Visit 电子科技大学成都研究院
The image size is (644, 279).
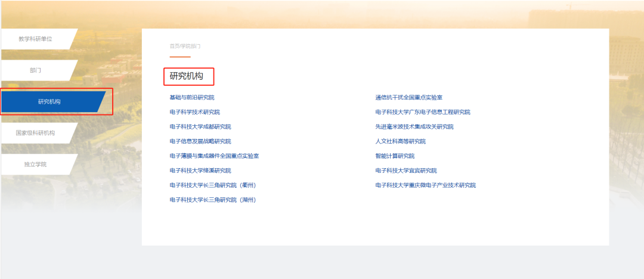200,126
